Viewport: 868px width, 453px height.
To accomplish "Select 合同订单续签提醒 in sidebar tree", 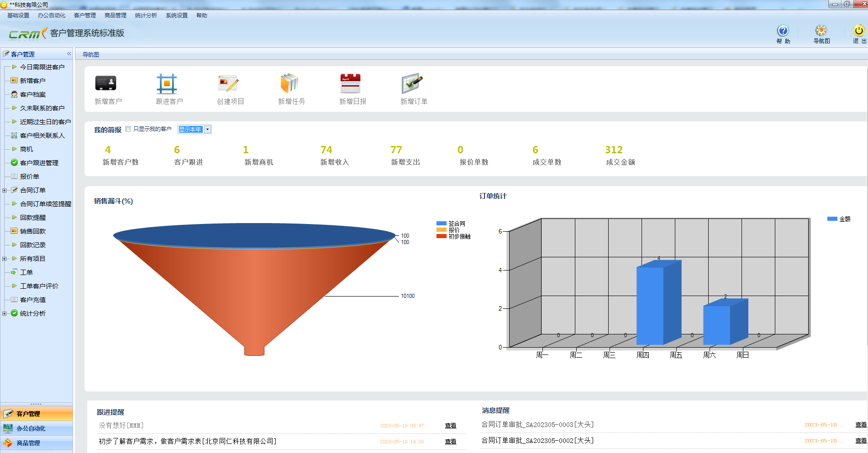I will 46,204.
